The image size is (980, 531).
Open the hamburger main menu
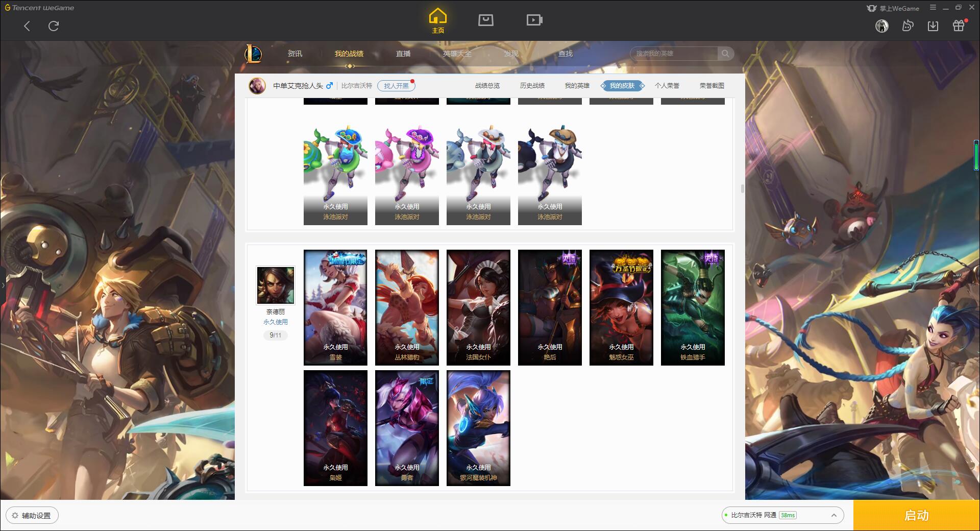pos(933,8)
